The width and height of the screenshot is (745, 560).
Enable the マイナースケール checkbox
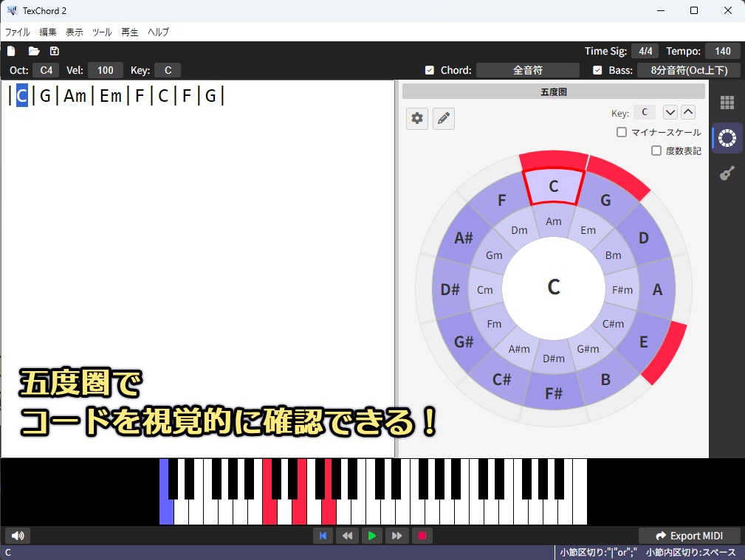click(621, 132)
